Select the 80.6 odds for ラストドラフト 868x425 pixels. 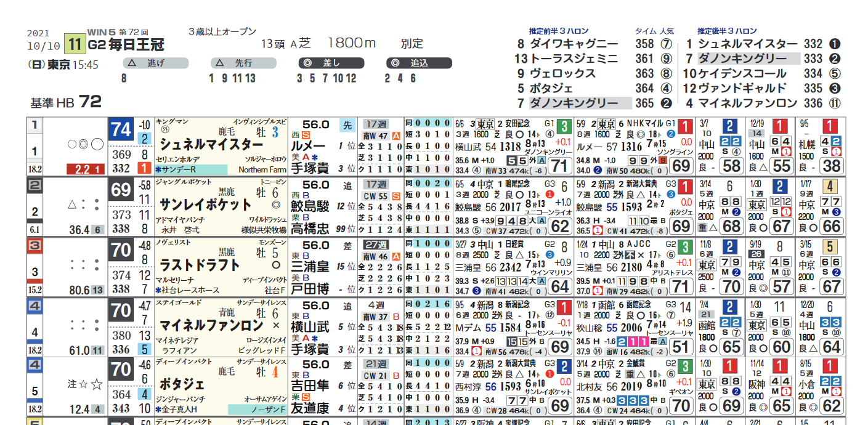click(x=79, y=289)
